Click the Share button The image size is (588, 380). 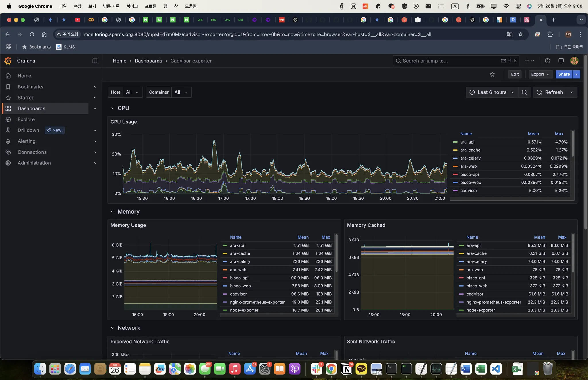[x=564, y=74]
